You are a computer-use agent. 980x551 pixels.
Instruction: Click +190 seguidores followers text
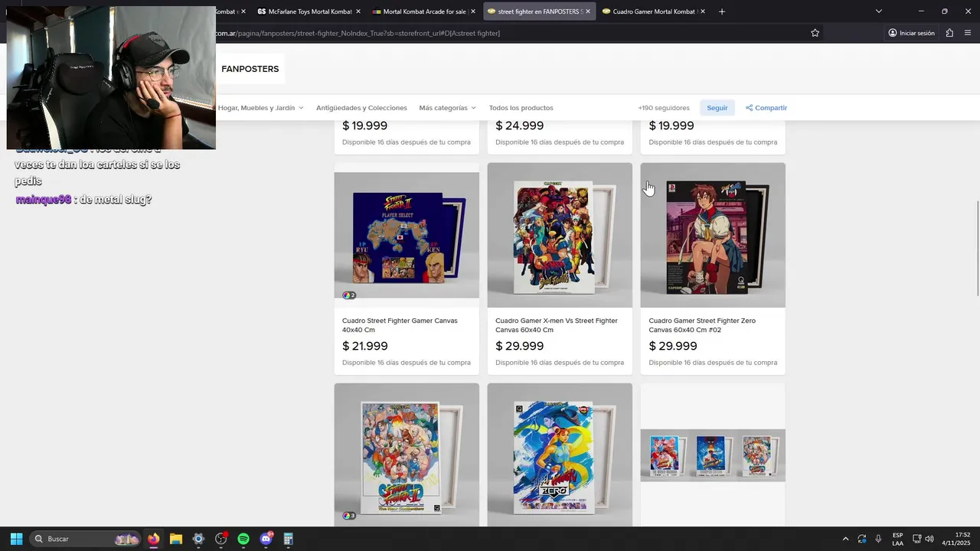pos(664,108)
